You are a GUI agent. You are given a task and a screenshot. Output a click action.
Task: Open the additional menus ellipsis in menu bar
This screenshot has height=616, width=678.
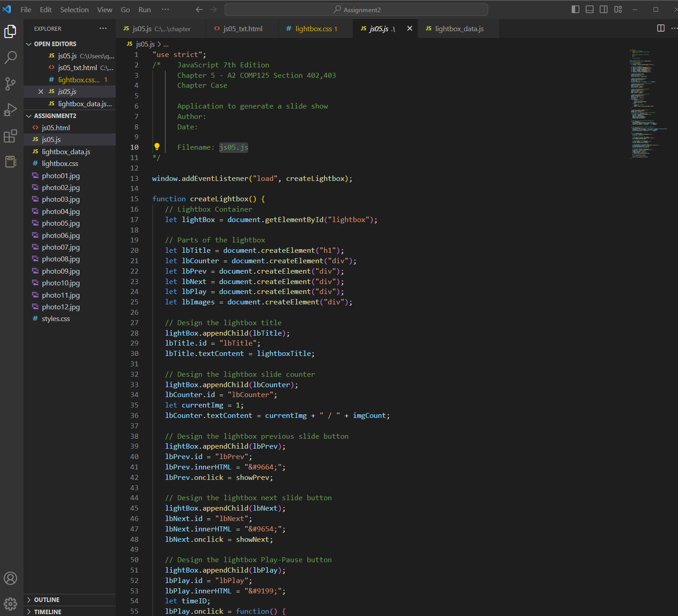tap(165, 9)
